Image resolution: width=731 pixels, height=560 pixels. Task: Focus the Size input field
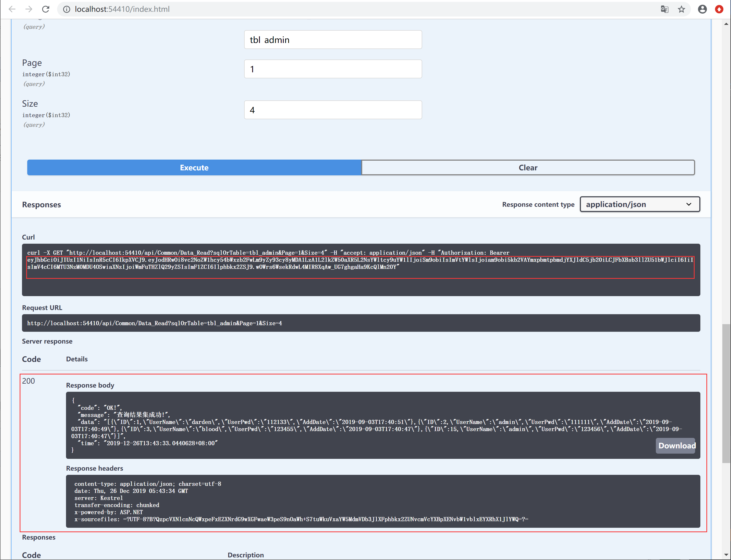tap(333, 110)
